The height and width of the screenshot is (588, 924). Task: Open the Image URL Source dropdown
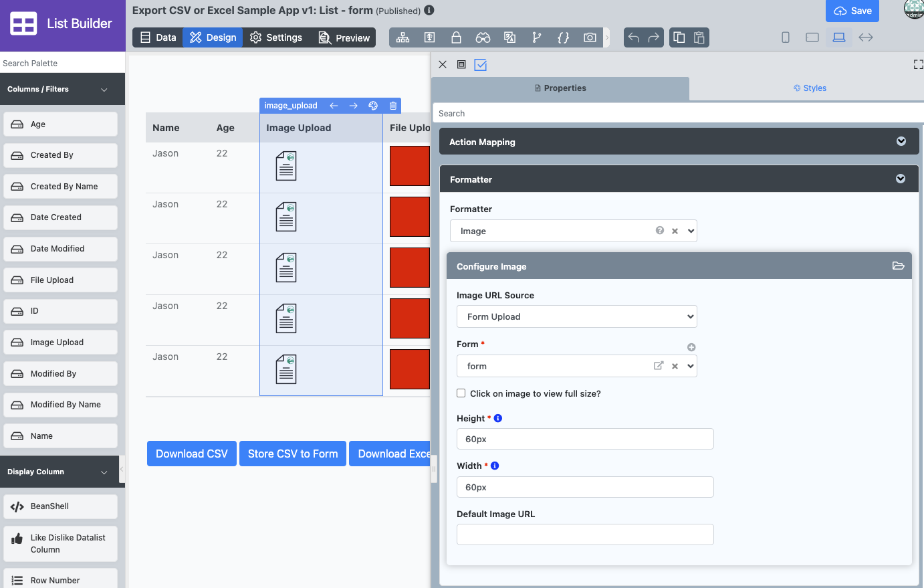[576, 316]
